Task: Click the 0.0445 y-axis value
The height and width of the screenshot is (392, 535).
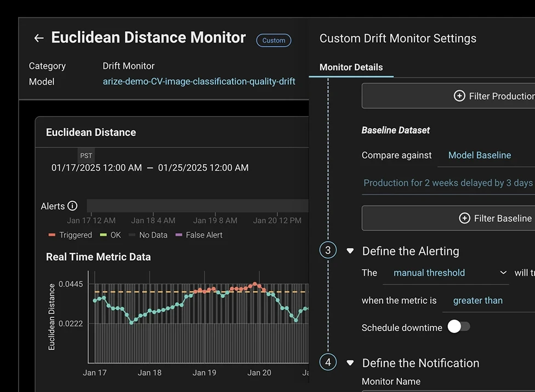Action: coord(71,284)
